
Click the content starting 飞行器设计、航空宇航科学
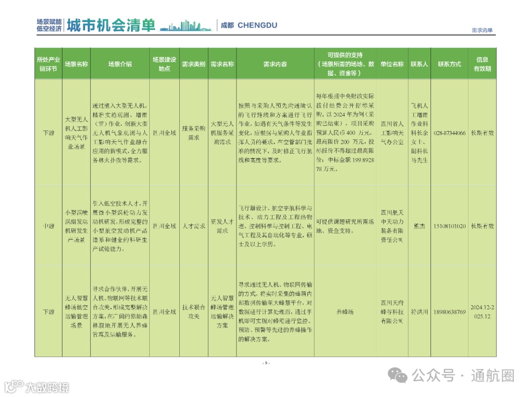tap(275, 226)
